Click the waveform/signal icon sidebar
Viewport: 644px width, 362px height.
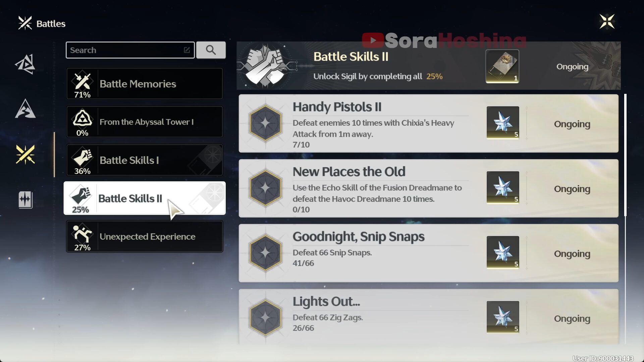[25, 200]
